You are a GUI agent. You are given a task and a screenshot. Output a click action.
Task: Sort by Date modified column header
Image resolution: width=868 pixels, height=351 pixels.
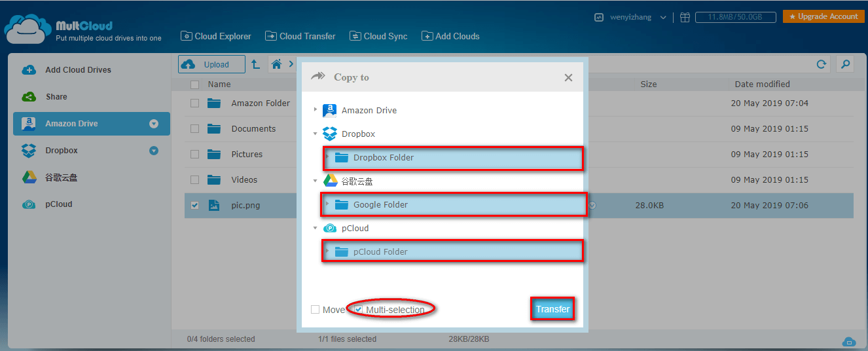(762, 84)
